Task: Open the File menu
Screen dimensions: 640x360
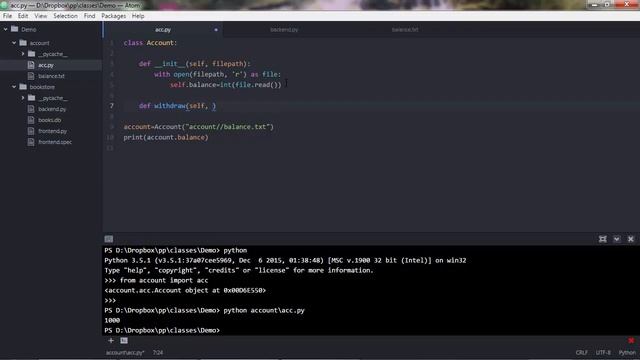Action: click(x=7, y=16)
